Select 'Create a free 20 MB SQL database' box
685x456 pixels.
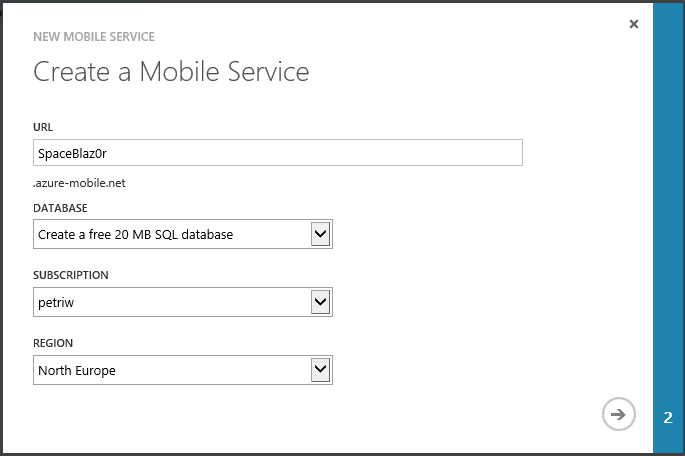(170, 234)
